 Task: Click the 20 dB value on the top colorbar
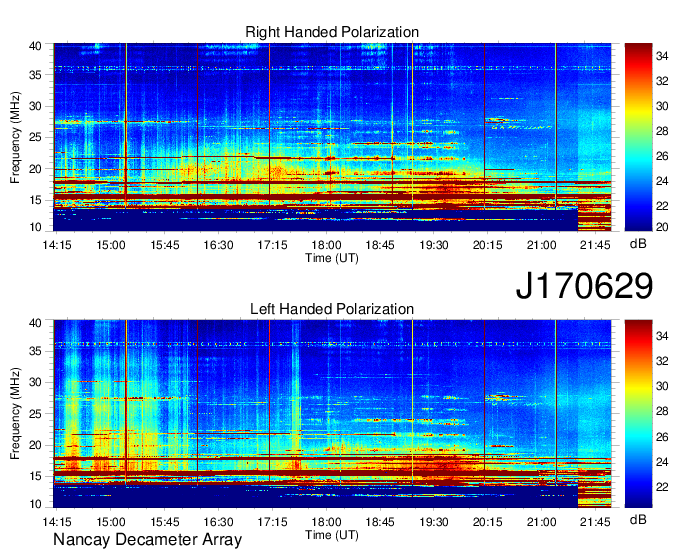click(662, 227)
